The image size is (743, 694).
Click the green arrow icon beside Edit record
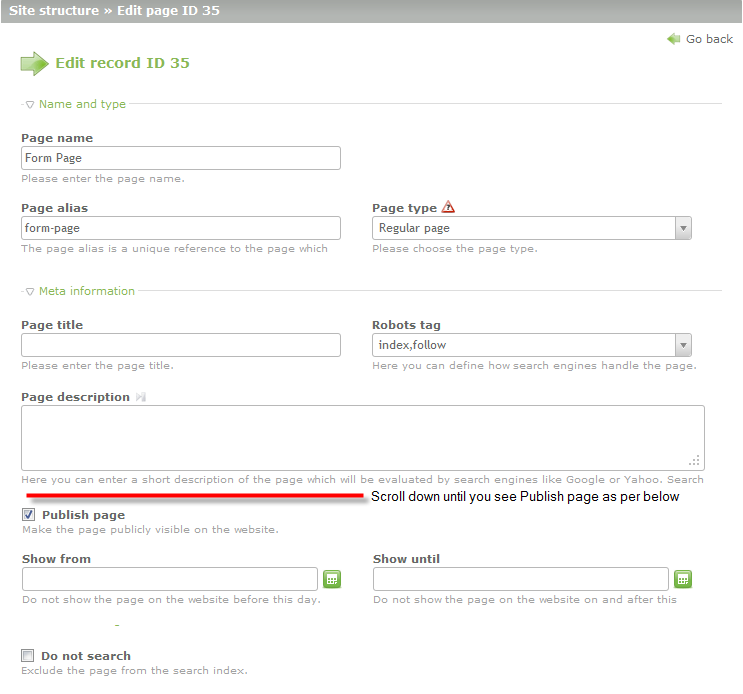(x=34, y=64)
